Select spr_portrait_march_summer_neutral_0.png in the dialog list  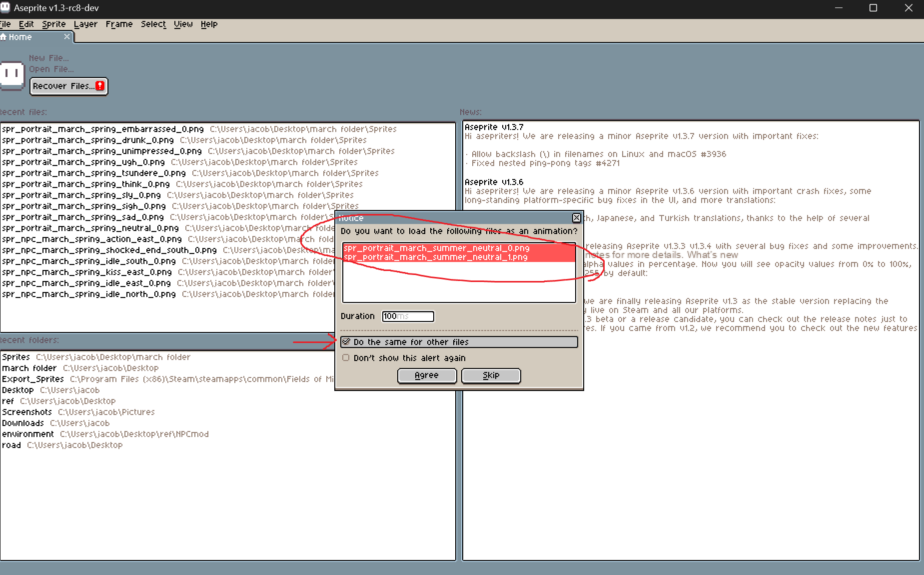point(459,248)
